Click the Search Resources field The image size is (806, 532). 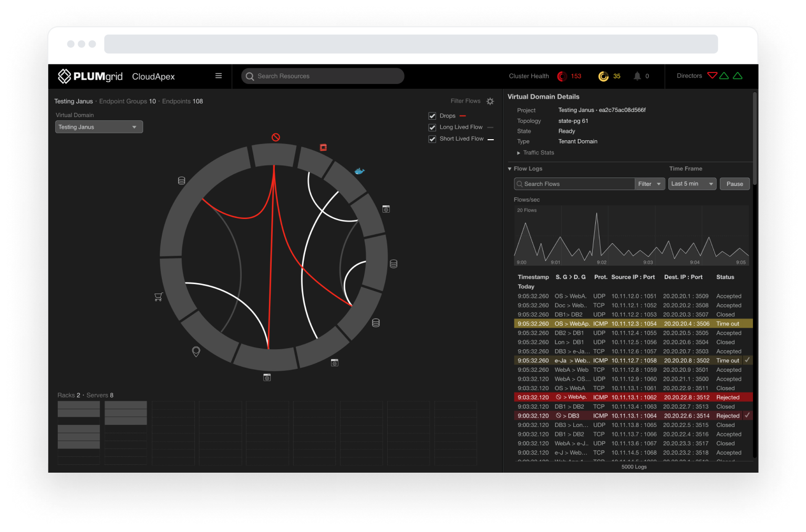[323, 76]
